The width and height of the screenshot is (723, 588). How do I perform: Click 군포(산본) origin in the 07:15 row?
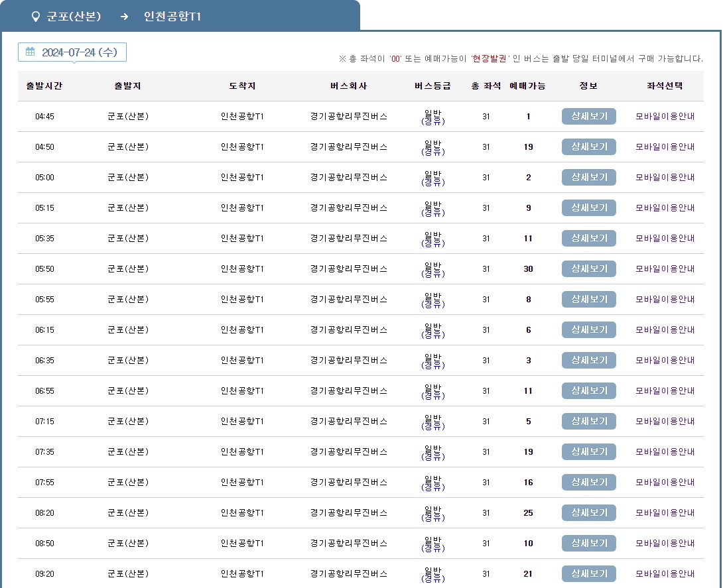coord(128,421)
